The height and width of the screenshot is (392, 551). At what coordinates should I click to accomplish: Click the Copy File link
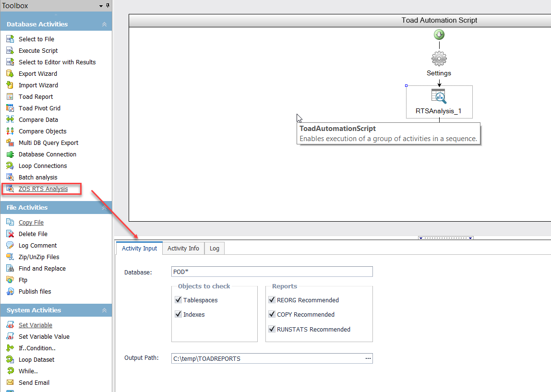point(31,222)
